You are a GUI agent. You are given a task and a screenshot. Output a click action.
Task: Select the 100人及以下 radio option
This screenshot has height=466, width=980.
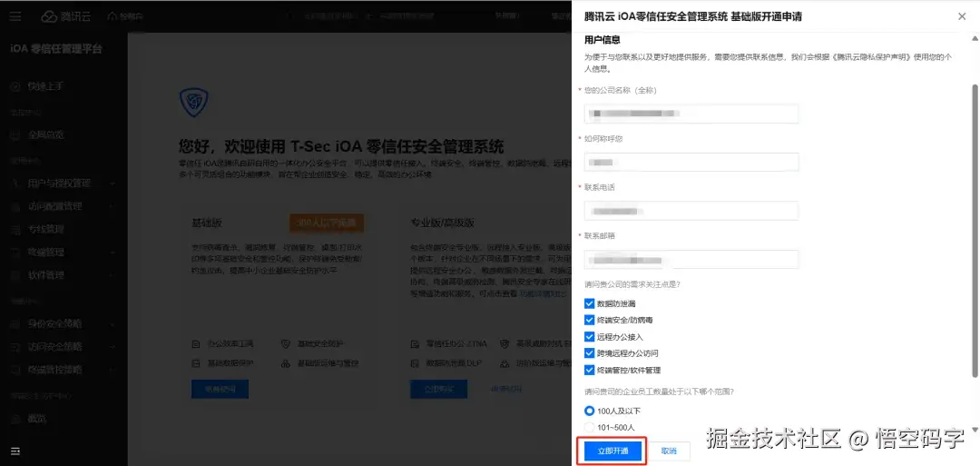coord(589,411)
